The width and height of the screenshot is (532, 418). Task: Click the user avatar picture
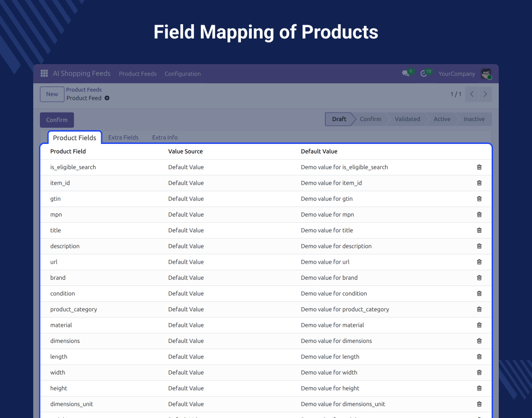(x=486, y=74)
